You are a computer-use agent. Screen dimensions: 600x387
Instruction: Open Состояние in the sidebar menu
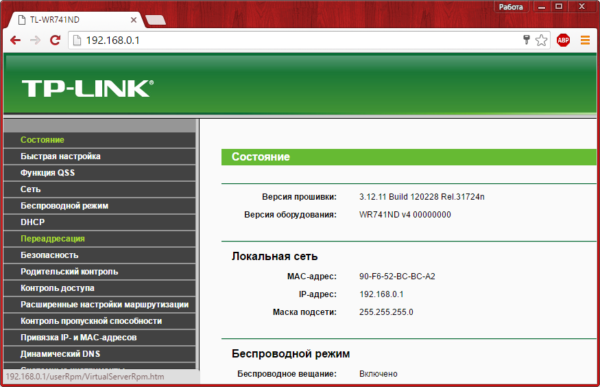tap(99, 140)
